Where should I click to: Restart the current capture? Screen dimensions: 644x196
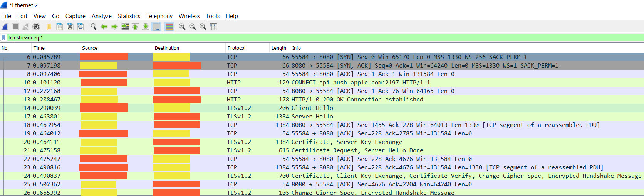point(26,27)
